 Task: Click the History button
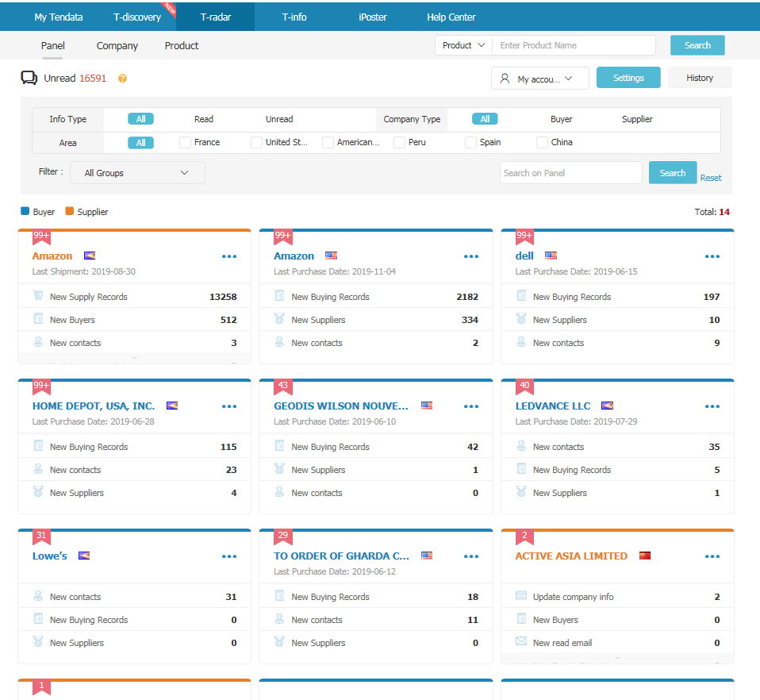pyautogui.click(x=700, y=78)
